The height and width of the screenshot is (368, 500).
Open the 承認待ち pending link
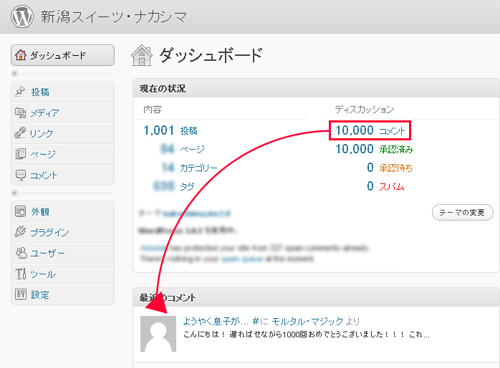[x=396, y=168]
